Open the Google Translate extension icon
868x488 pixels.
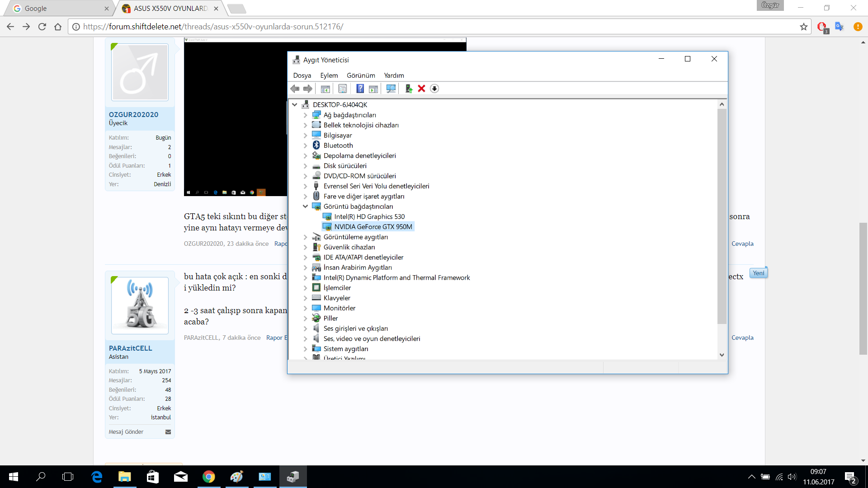click(x=839, y=27)
